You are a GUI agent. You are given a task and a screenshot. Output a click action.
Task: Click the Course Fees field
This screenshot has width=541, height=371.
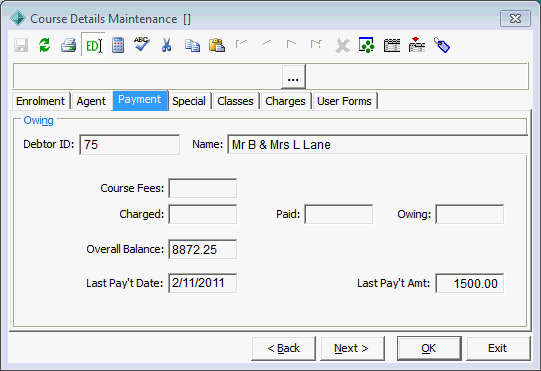click(203, 188)
